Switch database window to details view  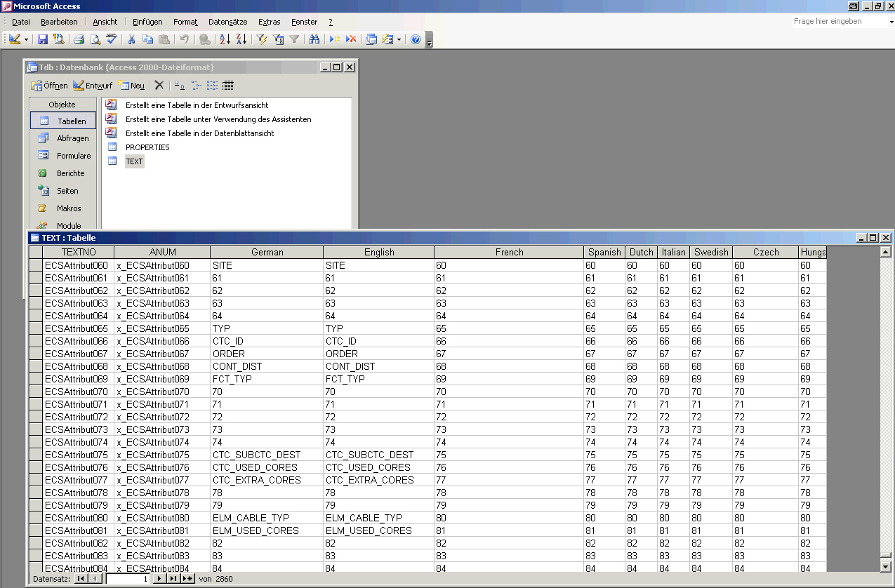click(x=228, y=86)
